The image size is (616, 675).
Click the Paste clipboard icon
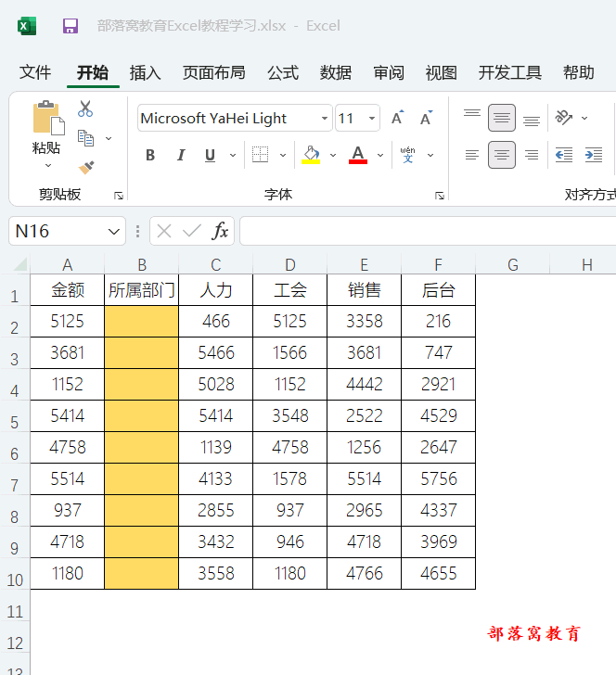click(48, 117)
